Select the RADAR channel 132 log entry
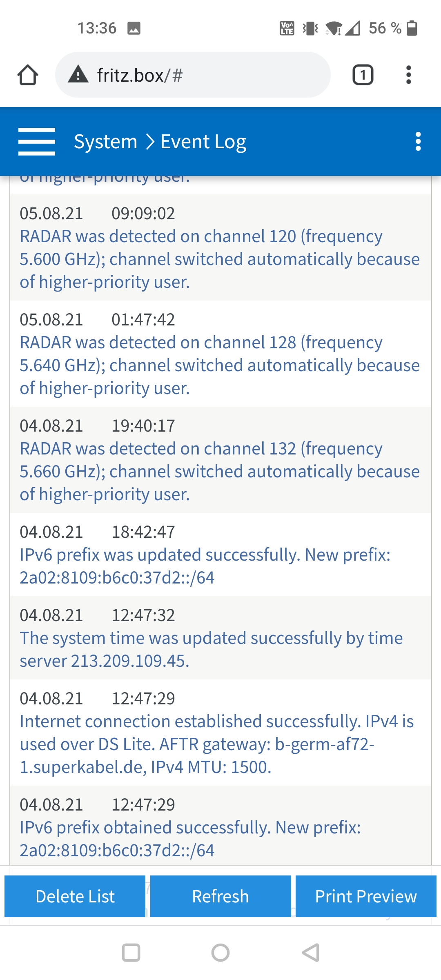Viewport: 441px width, 980px height. 220,460
